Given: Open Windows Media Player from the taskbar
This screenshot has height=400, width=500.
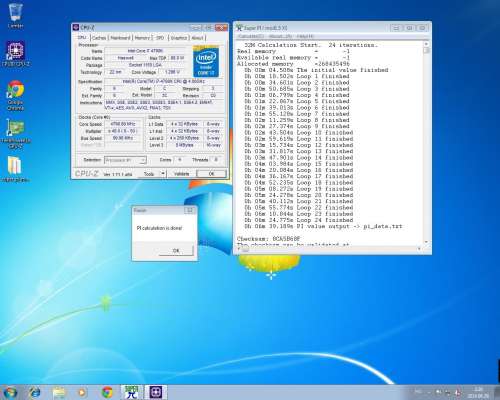Looking at the screenshot, I should click(82, 392).
